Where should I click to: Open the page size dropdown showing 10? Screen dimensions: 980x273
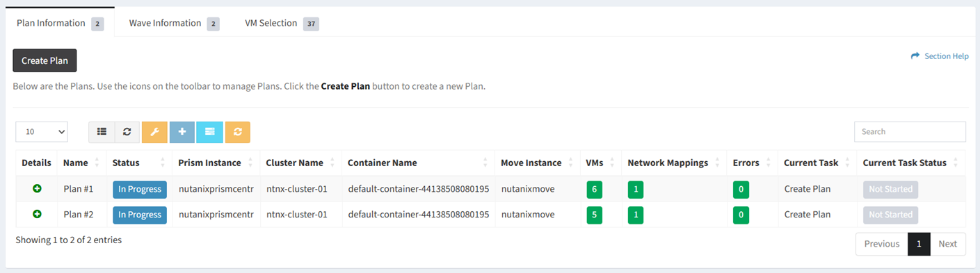click(x=42, y=132)
